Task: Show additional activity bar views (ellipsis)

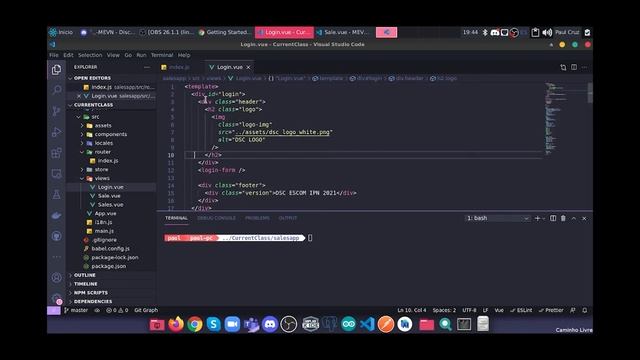Action: click(56, 257)
